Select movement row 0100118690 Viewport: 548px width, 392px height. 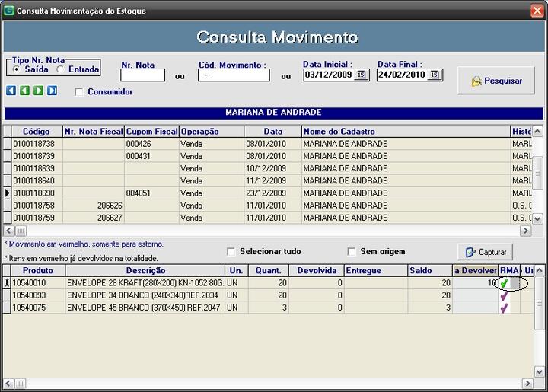coord(267,193)
